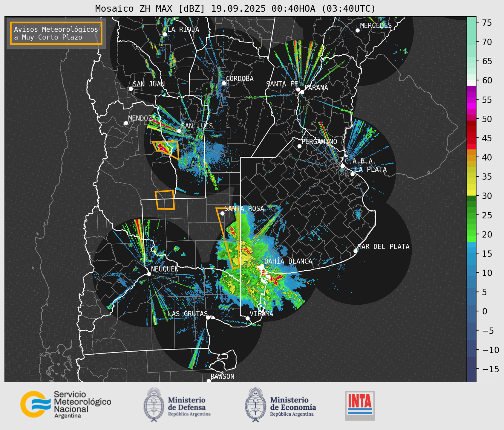Screen dimensions: 504x430
Task: Click the 'MERCEDES' label
Action: point(376,25)
